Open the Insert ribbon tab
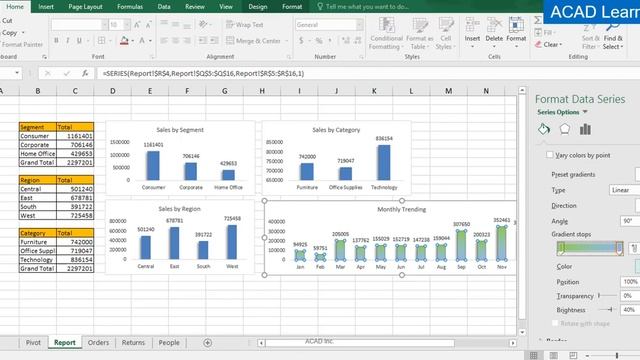Image resolution: width=640 pixels, height=360 pixels. click(x=46, y=7)
